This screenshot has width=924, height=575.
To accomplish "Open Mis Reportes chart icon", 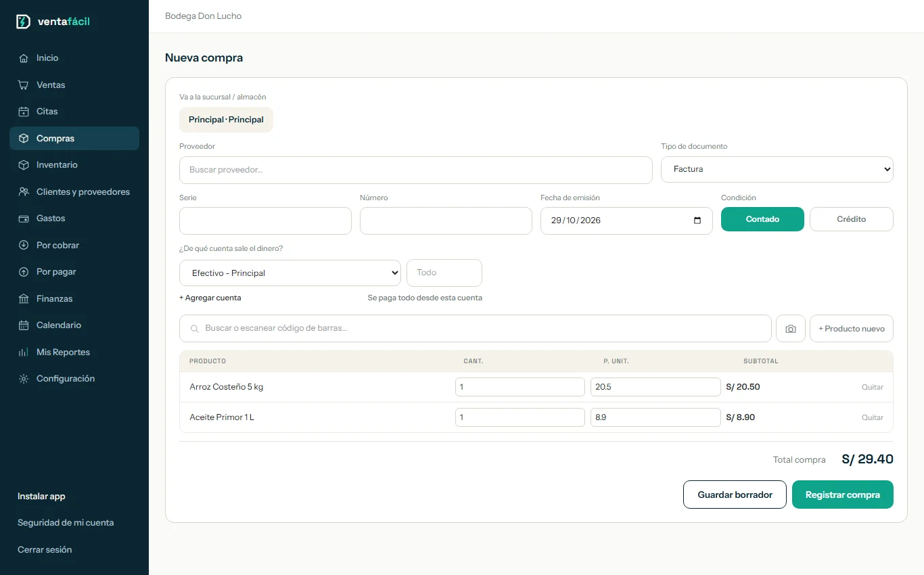I will coord(24,352).
